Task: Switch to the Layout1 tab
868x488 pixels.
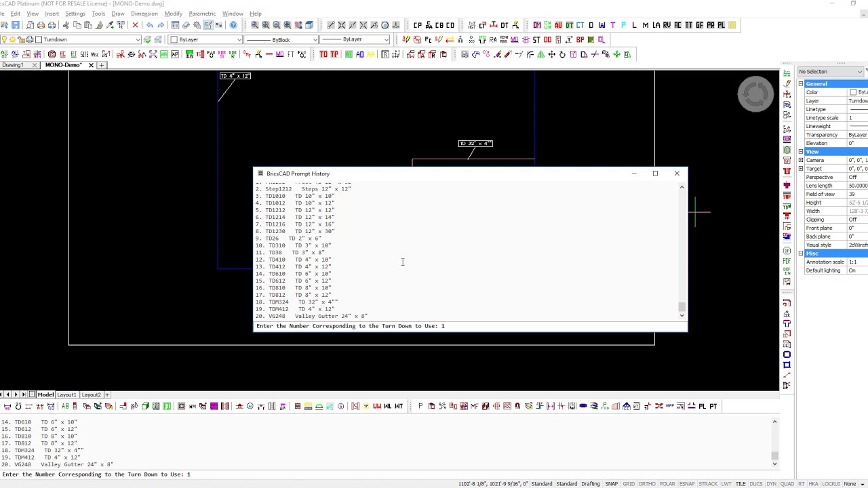Action: point(66,394)
